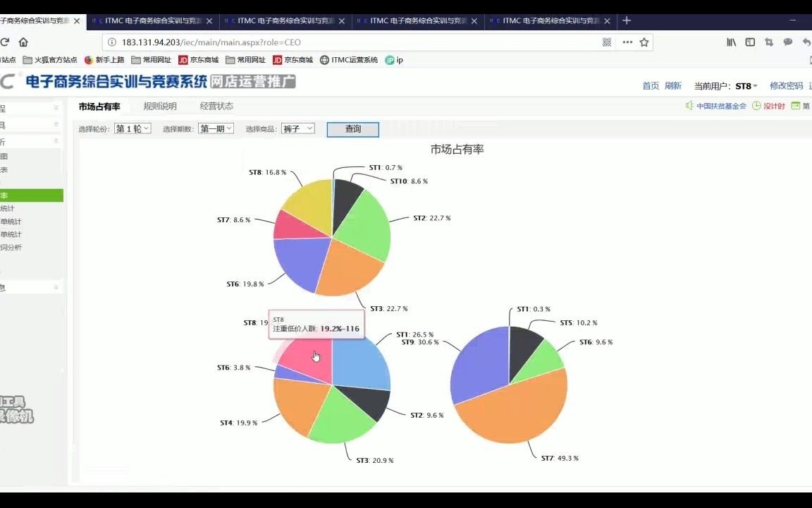Click the screenshot crop toolbar icon
Image resolution: width=812 pixels, height=508 pixels.
[x=769, y=42]
